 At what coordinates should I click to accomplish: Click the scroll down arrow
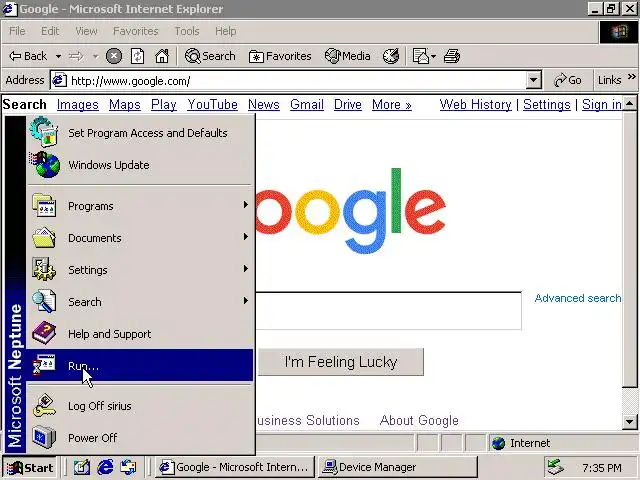coord(630,422)
